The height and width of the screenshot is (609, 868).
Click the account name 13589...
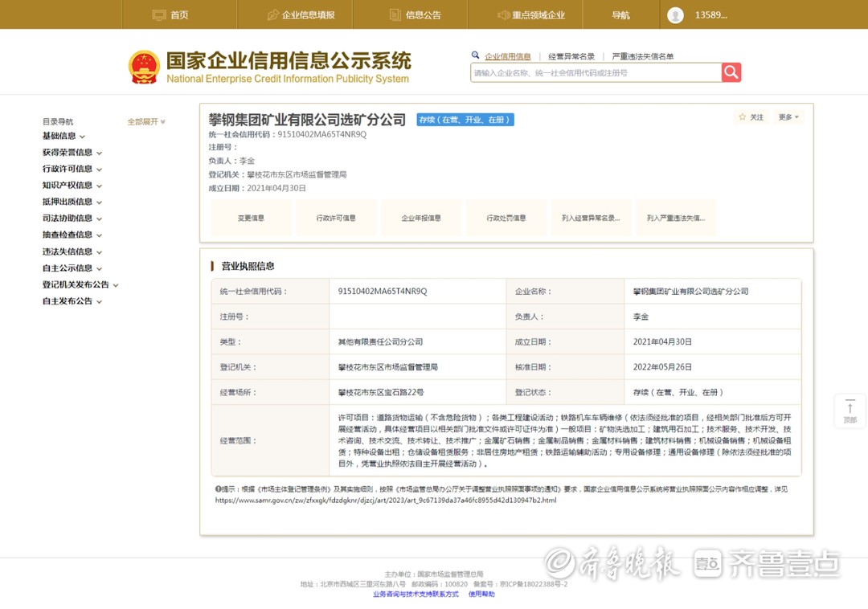pyautogui.click(x=710, y=15)
